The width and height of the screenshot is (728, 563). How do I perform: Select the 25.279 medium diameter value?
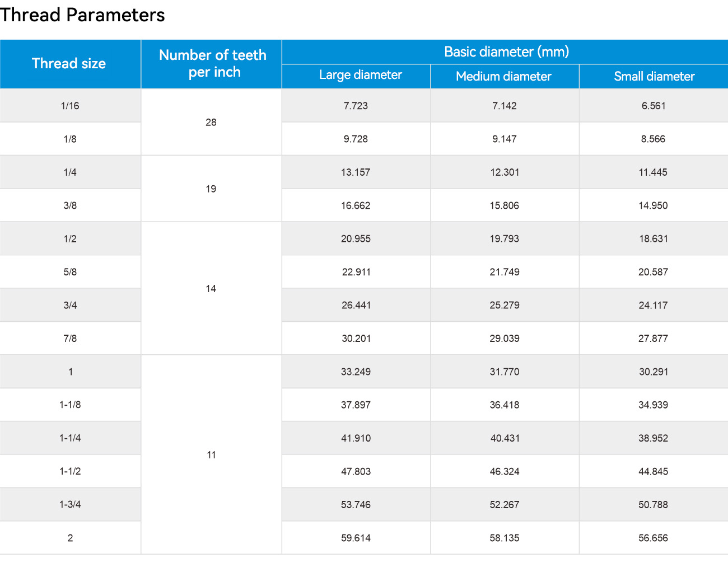[x=505, y=305]
